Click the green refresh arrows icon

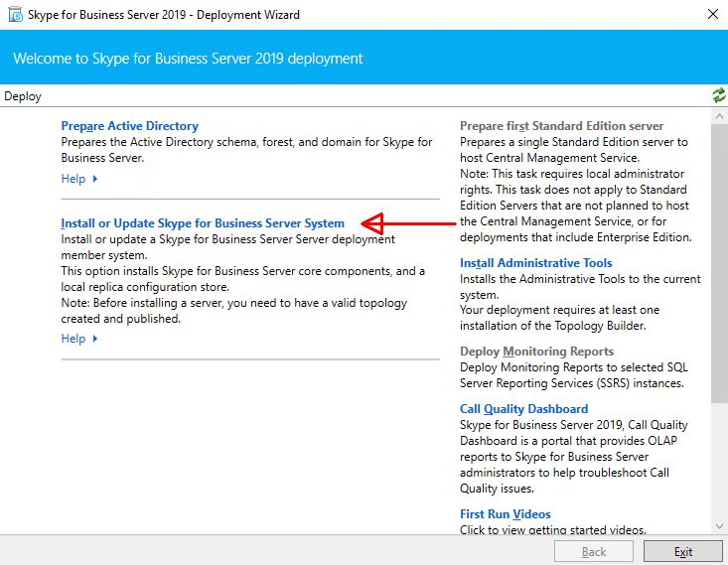click(x=719, y=95)
